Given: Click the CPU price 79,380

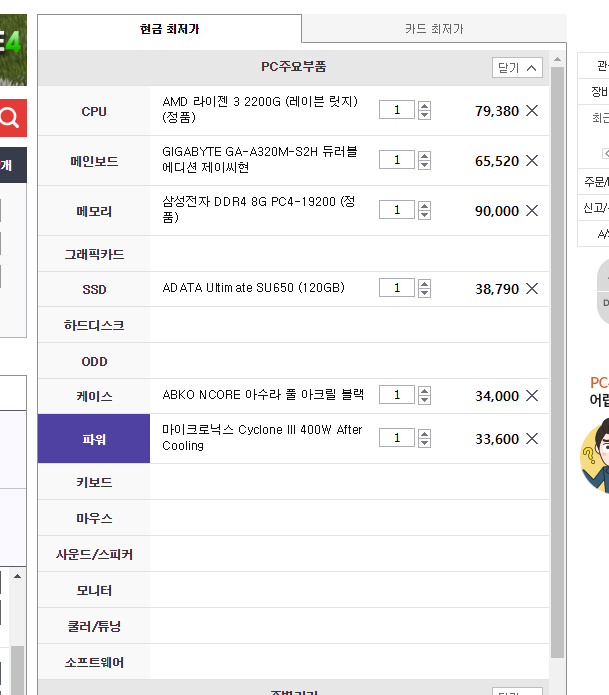Looking at the screenshot, I should 496,111.
